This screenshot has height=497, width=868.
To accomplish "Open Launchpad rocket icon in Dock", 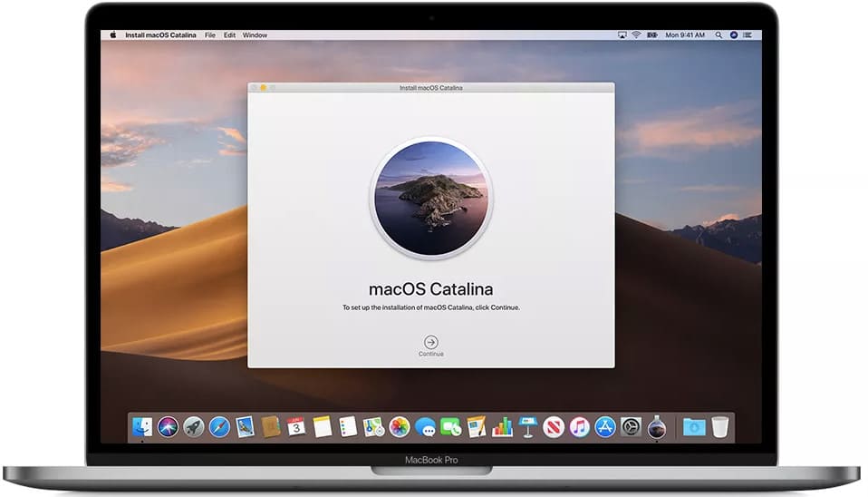I will (x=194, y=427).
